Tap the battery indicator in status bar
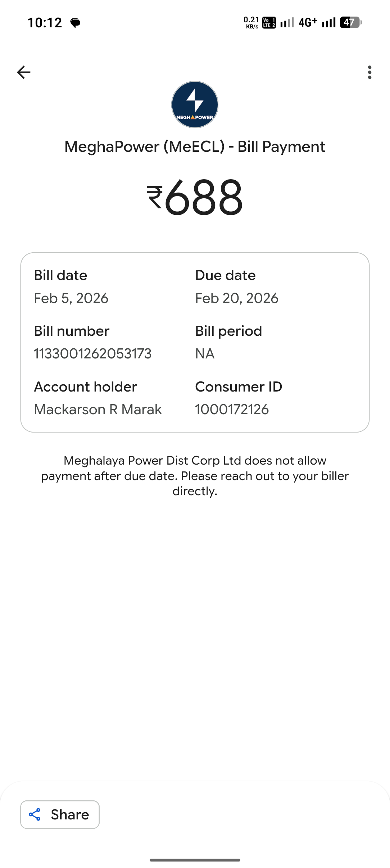 (x=350, y=23)
